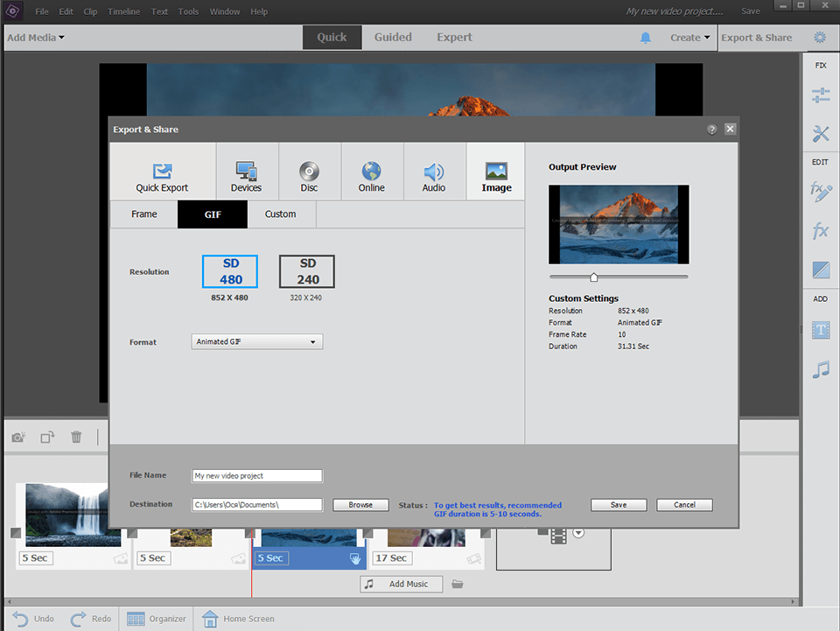The width and height of the screenshot is (840, 631).
Task: Switch to the Audio export tab
Action: pyautogui.click(x=434, y=172)
